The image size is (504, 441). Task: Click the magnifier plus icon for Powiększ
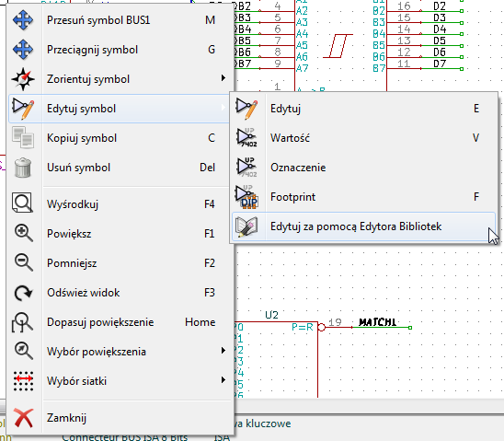[x=24, y=233]
